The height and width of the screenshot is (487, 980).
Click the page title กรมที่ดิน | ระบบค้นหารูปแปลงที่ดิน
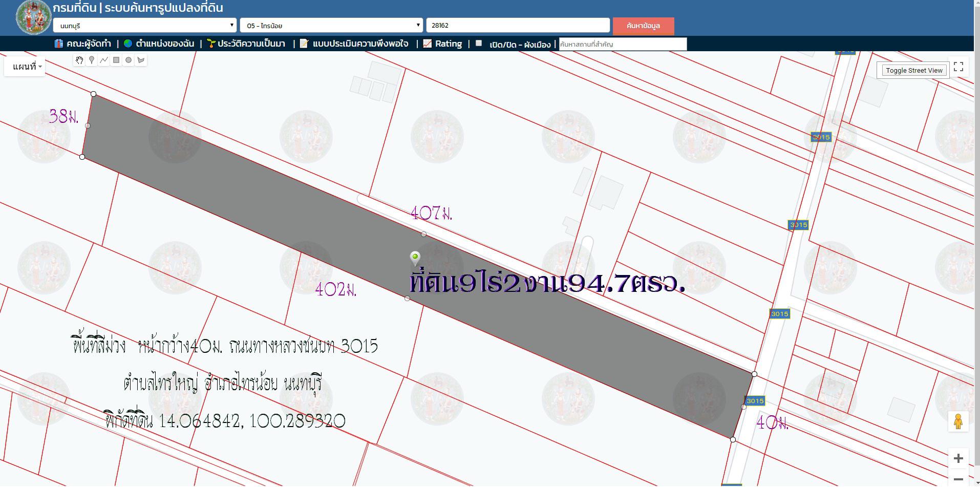[138, 8]
